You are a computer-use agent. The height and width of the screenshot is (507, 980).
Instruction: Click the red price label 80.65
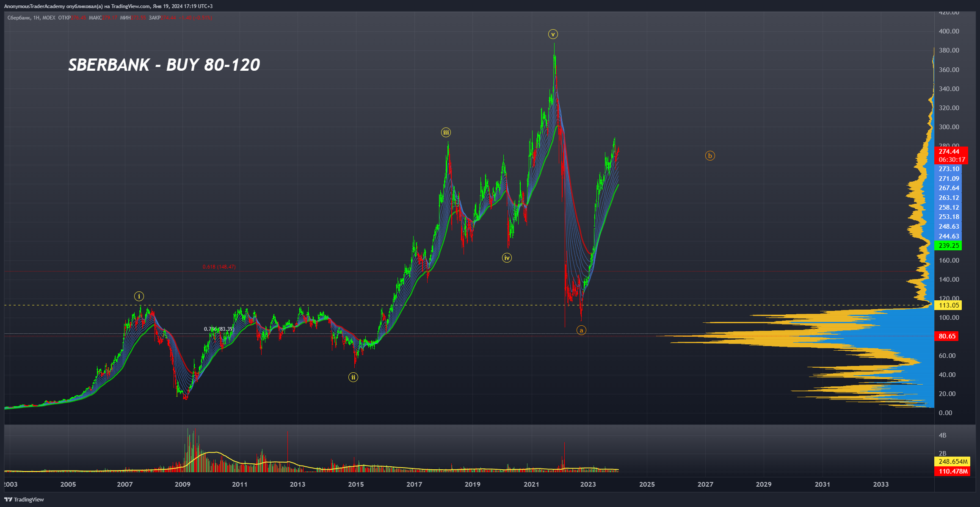(x=947, y=336)
